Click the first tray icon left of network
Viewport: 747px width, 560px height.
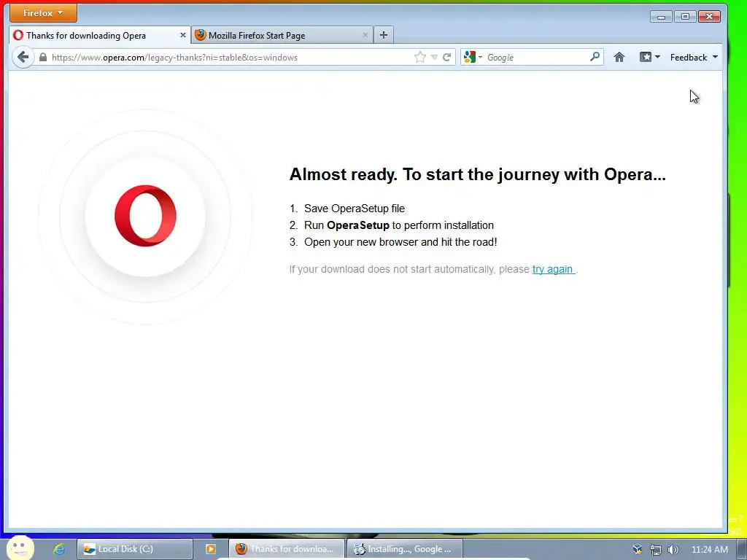(638, 550)
